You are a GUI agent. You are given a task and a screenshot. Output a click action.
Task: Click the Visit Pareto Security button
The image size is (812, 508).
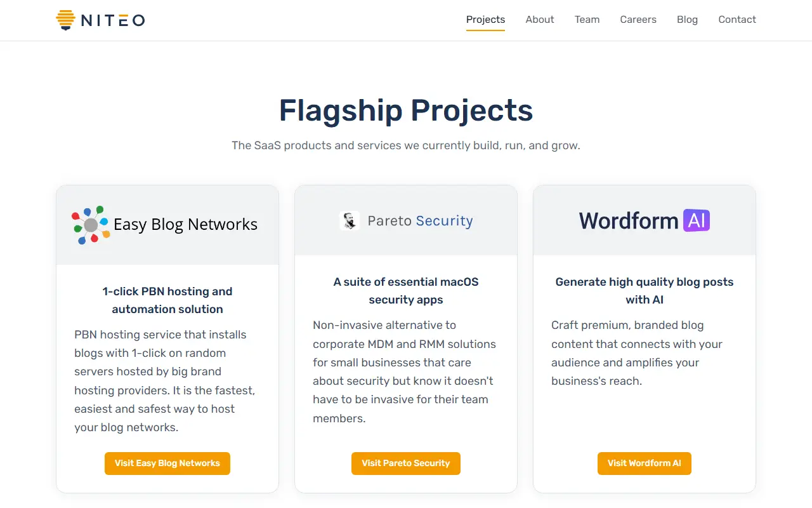click(406, 464)
